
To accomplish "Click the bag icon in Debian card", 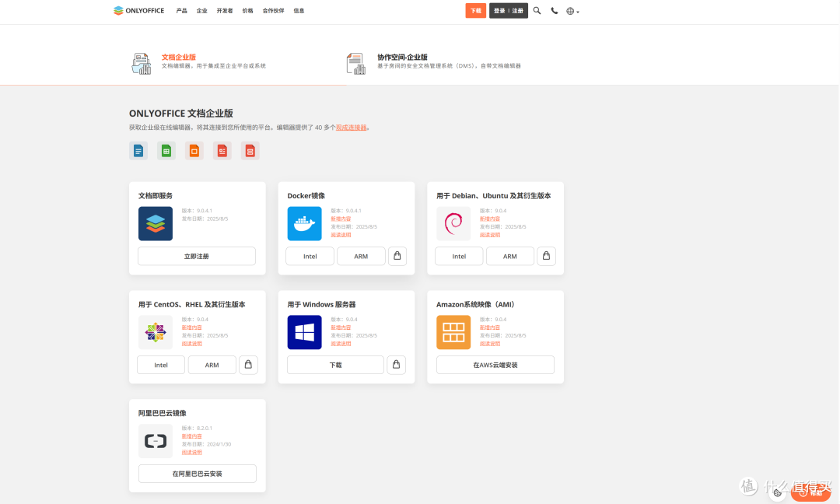I will (546, 256).
